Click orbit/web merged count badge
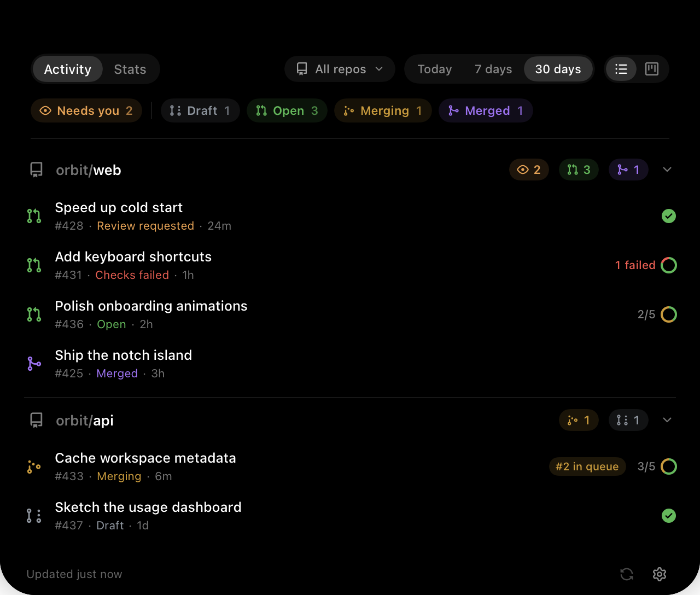This screenshot has width=700, height=595. [x=628, y=170]
